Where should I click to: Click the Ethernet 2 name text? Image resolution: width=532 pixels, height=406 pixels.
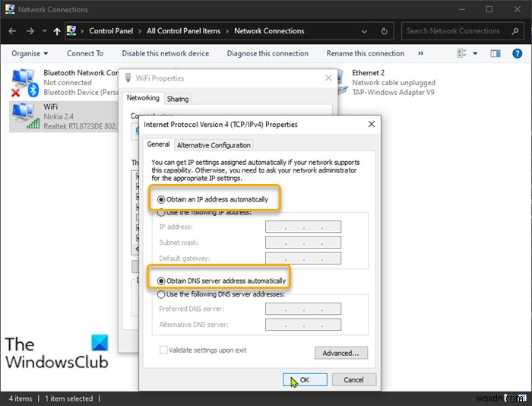click(368, 73)
